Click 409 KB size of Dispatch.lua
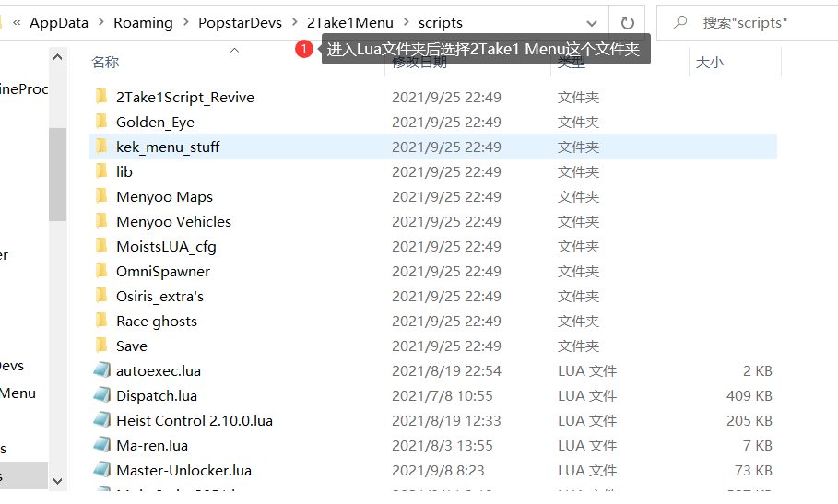 pyautogui.click(x=749, y=396)
